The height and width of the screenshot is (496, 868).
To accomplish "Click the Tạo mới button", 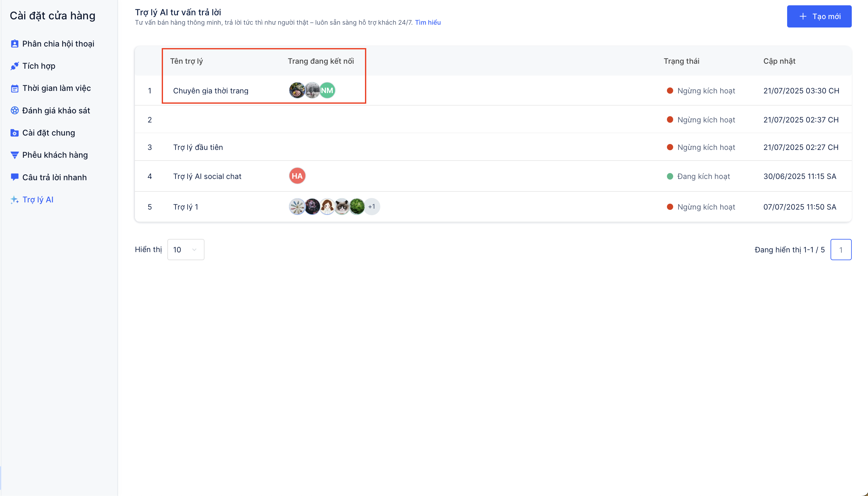I will pos(819,16).
